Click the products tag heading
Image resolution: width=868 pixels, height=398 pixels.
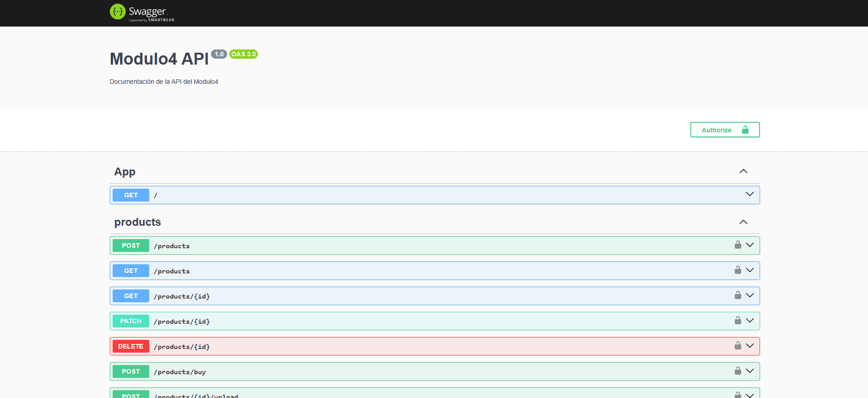137,222
